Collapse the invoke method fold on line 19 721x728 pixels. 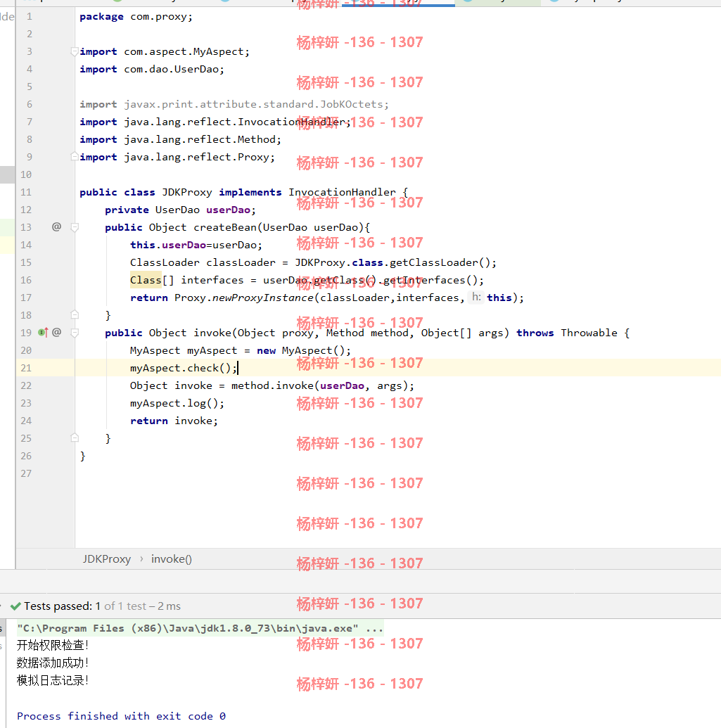(75, 333)
